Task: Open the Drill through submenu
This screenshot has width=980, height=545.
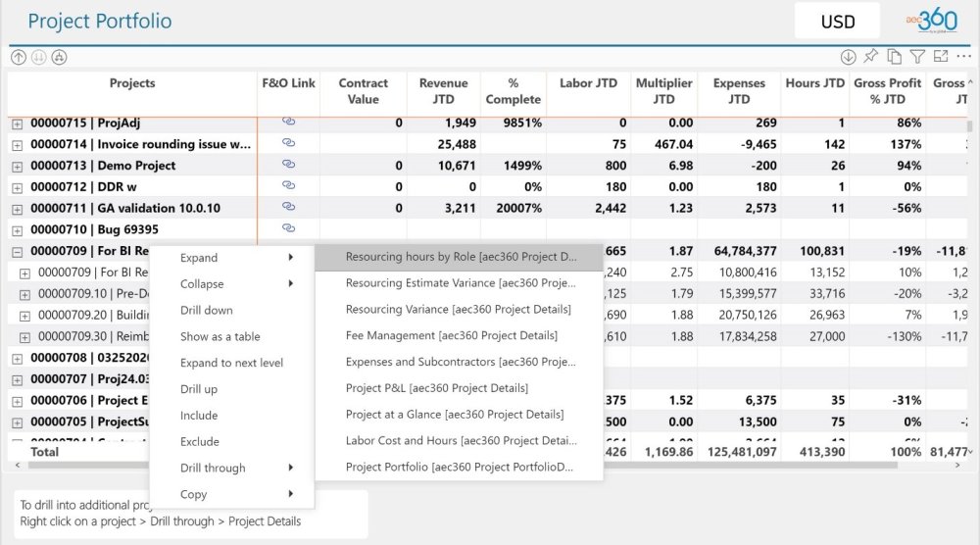Action: [x=231, y=468]
